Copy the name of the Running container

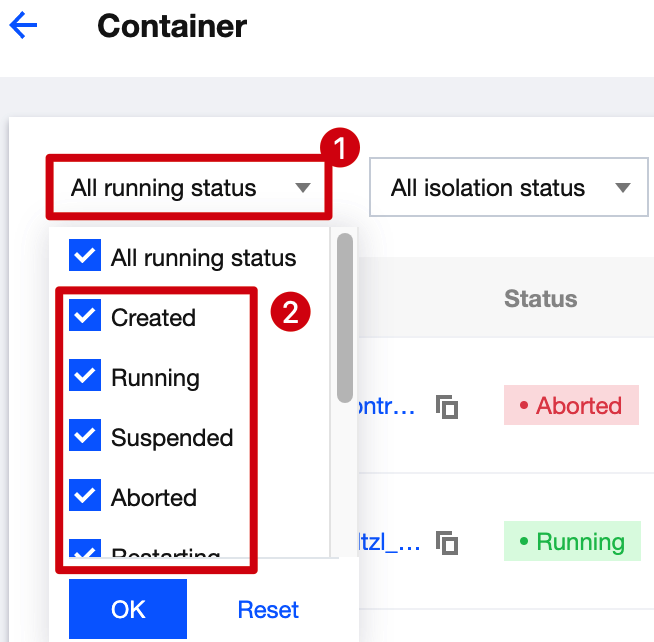(x=447, y=543)
